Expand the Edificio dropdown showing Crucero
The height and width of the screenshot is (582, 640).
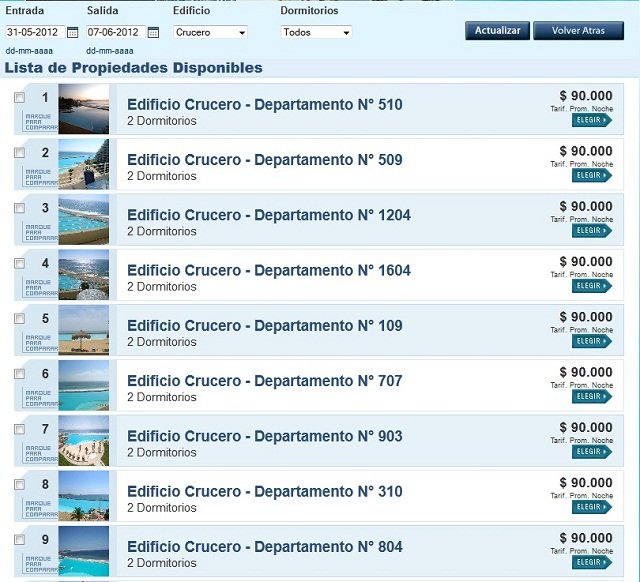[x=210, y=32]
